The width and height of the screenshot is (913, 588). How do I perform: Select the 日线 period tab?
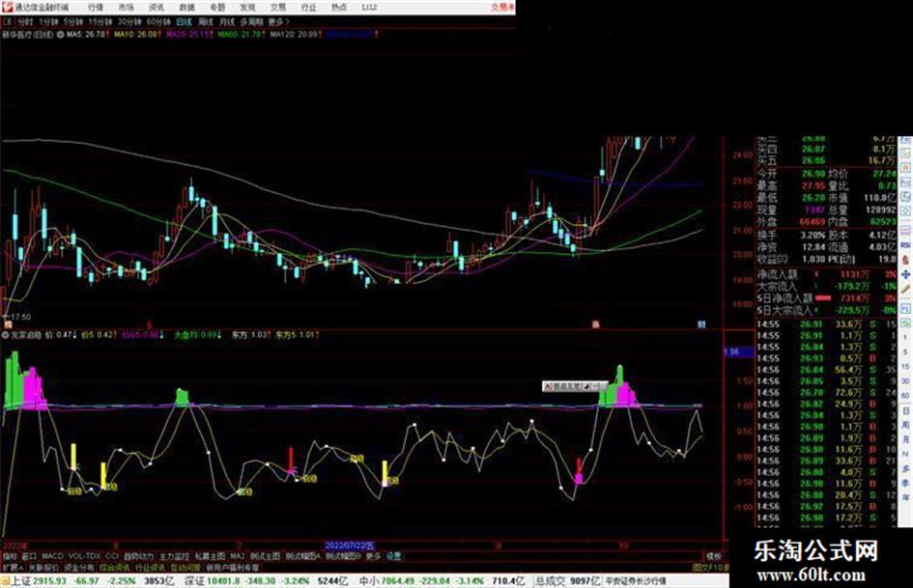pyautogui.click(x=184, y=21)
